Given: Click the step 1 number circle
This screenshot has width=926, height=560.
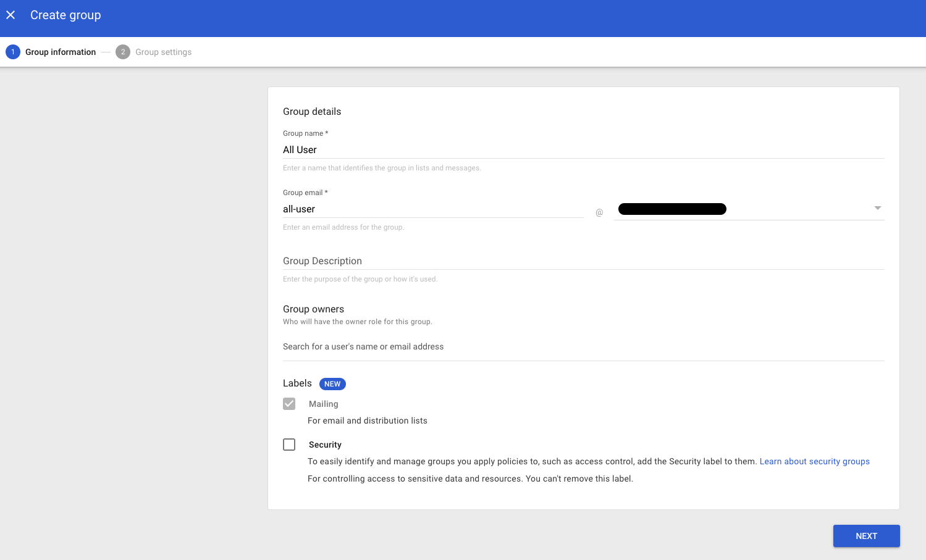Looking at the screenshot, I should pos(12,52).
